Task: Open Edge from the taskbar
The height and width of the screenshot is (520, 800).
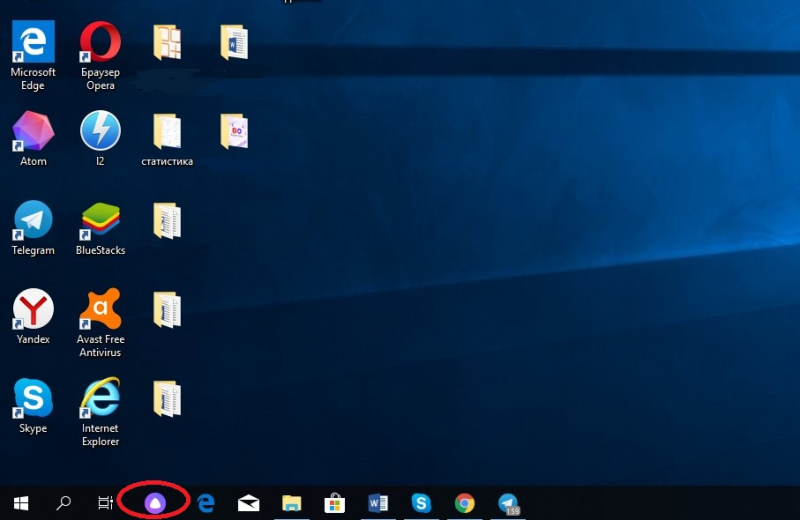Action: pyautogui.click(x=206, y=503)
